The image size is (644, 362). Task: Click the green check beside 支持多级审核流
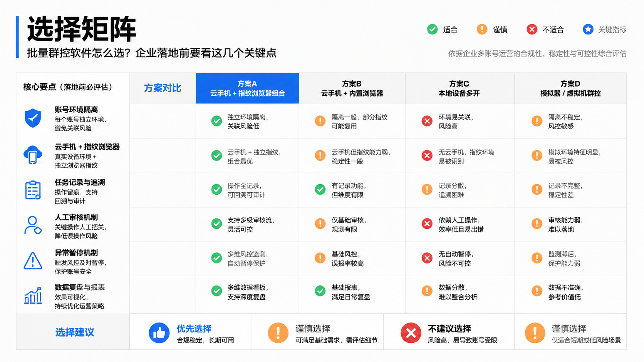[216, 224]
